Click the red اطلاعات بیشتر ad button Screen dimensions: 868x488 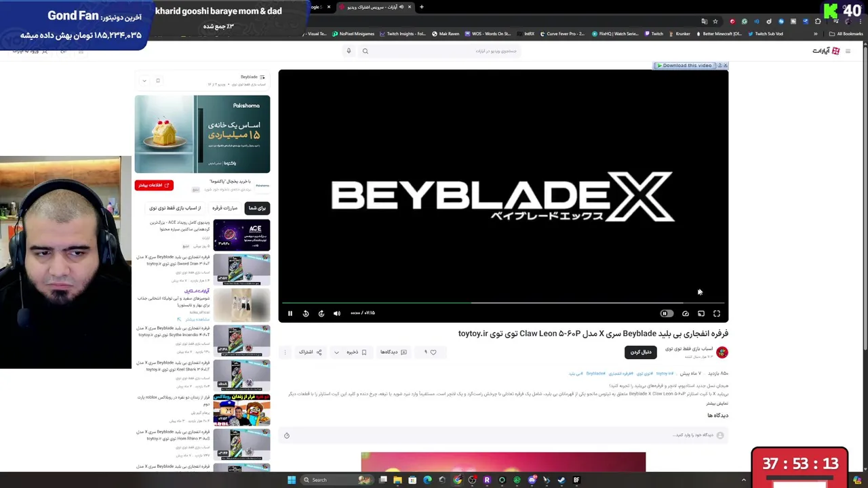click(154, 185)
